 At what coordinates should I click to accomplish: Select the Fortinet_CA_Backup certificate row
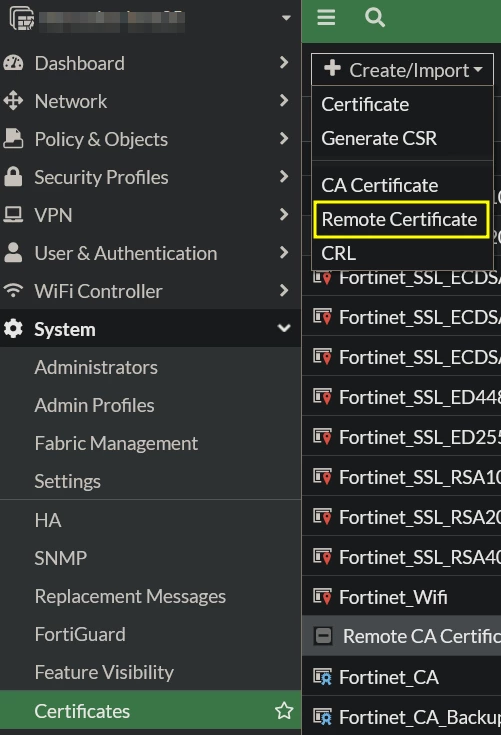click(x=402, y=717)
